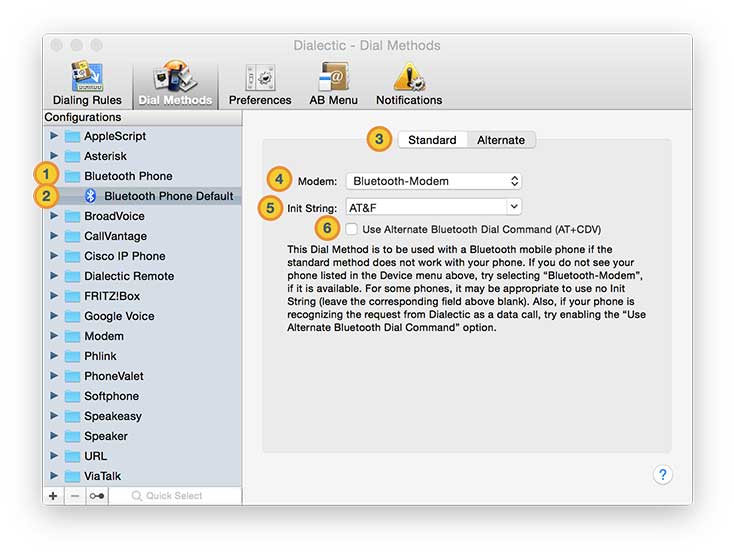
Task: Click the ViaTalk folder icon
Action: (x=72, y=476)
